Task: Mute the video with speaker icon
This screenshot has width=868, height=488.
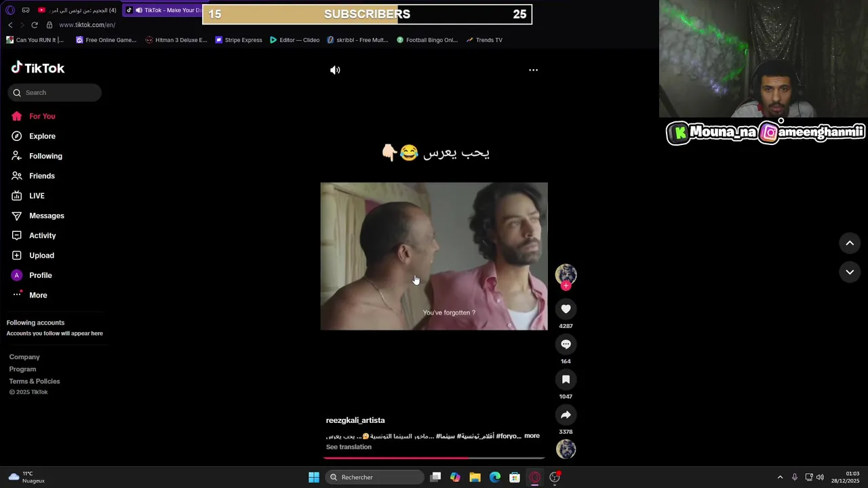Action: (335, 70)
